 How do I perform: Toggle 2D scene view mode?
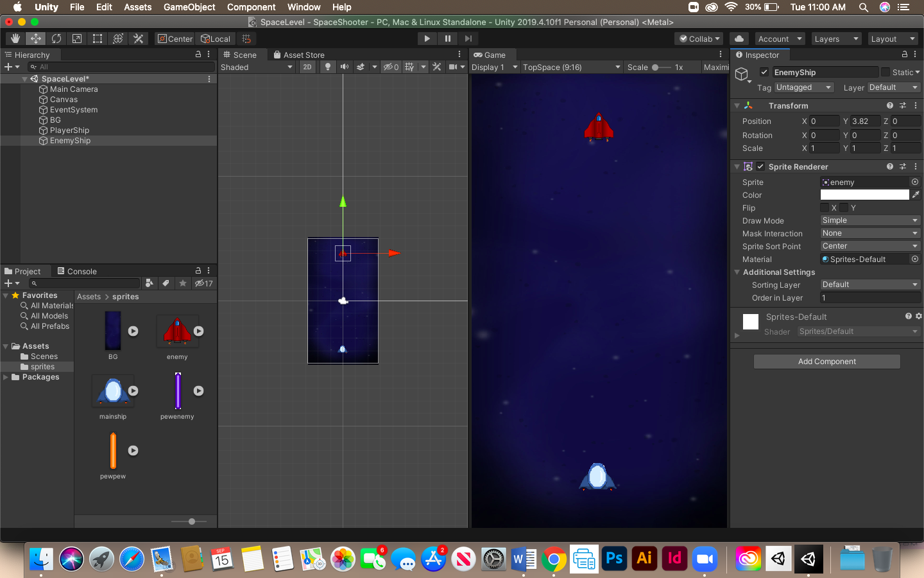coord(307,67)
